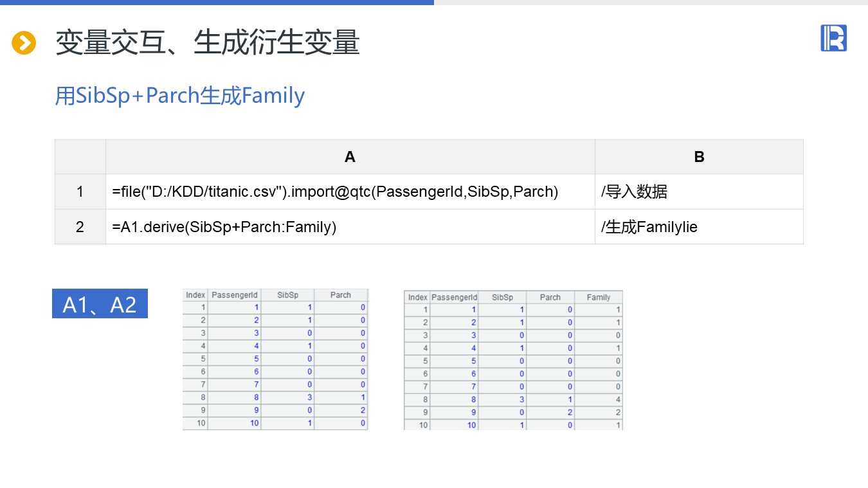
Task: Click the orange arrow icon beside the title
Action: click(x=24, y=43)
